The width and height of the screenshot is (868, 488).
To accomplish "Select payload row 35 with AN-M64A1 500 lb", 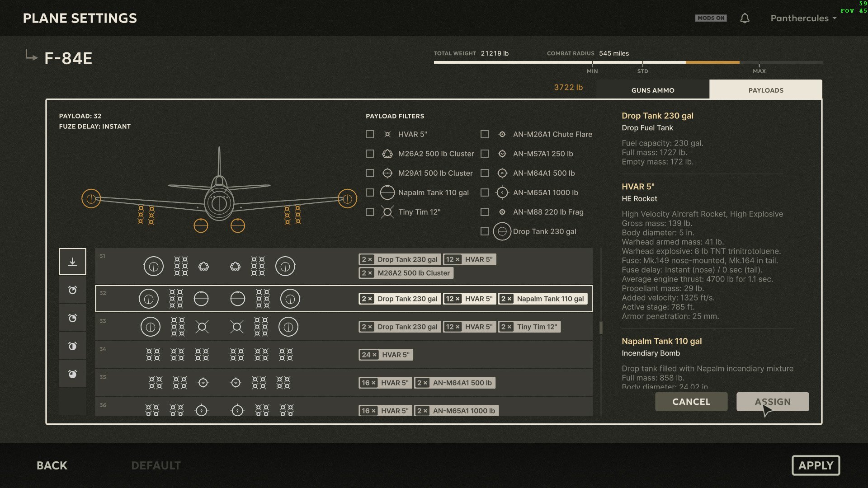I will click(x=344, y=383).
